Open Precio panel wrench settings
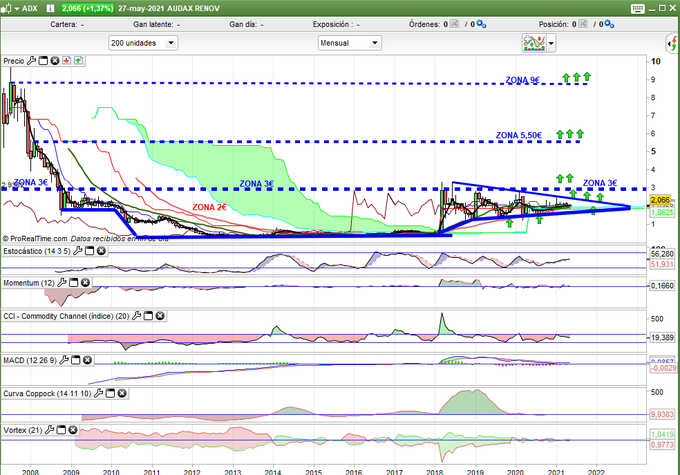The image size is (680, 475). 31,61
